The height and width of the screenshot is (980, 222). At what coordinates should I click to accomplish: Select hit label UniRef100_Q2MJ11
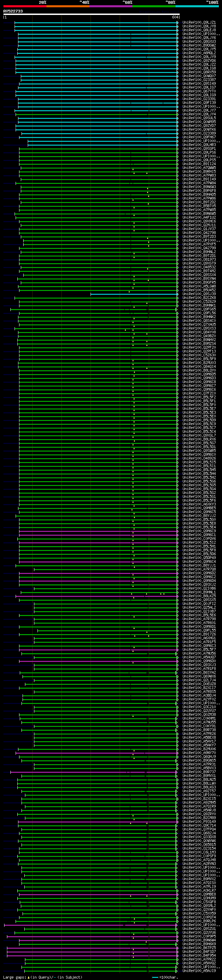coord(199,225)
